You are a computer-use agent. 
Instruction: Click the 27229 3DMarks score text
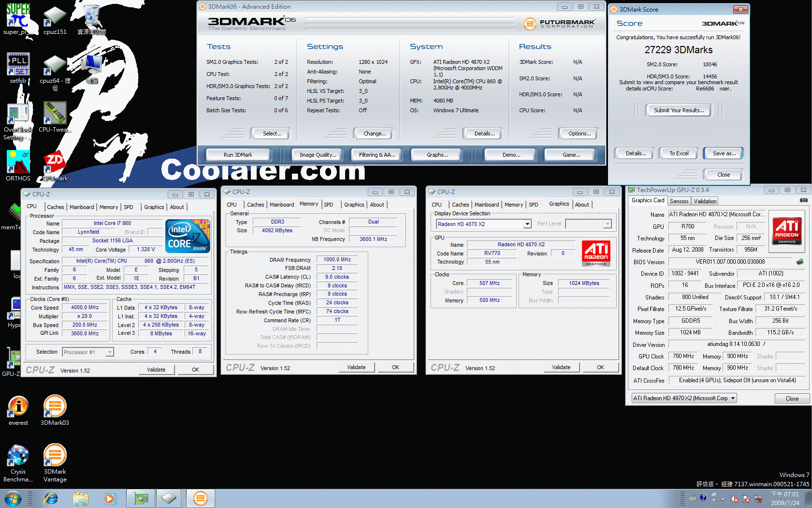[x=679, y=50]
